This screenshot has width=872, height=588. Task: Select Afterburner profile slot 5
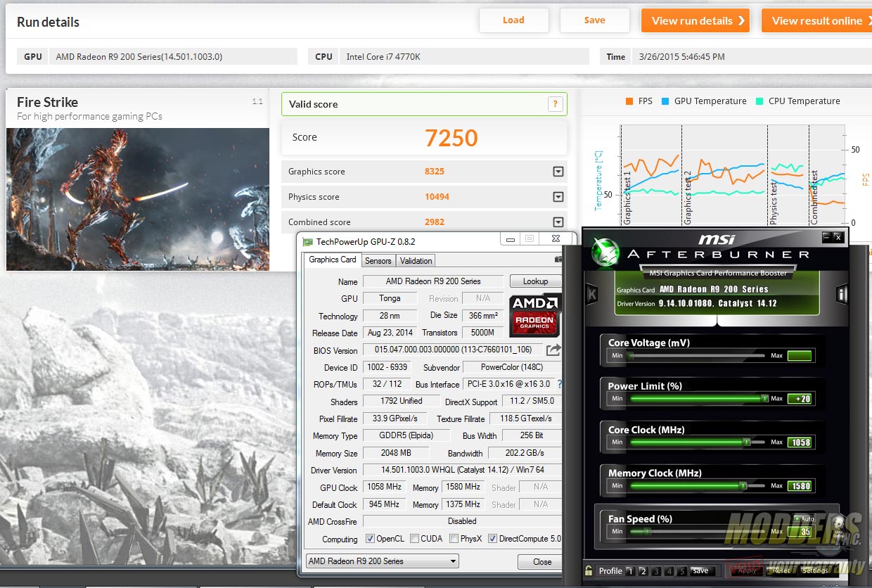point(681,570)
